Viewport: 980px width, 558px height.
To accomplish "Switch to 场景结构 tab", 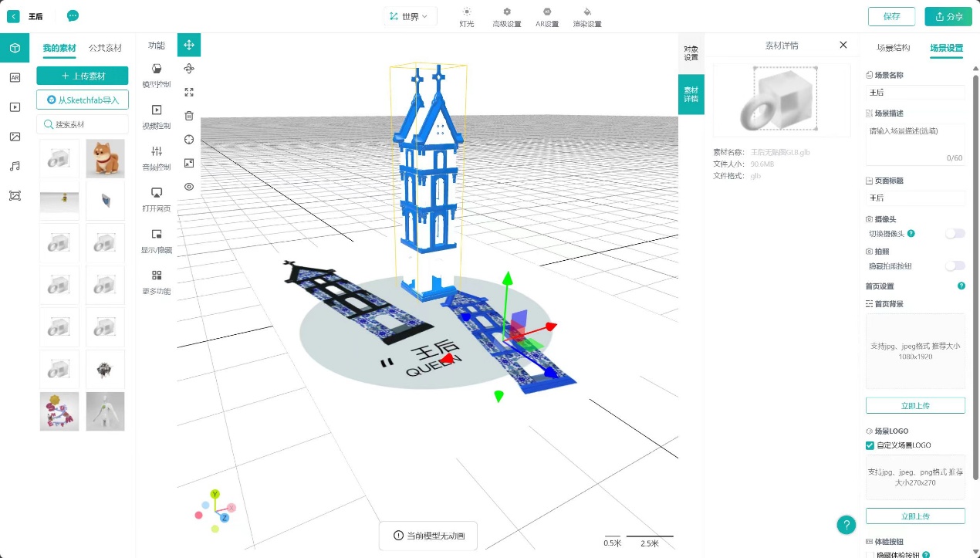I will (x=893, y=48).
